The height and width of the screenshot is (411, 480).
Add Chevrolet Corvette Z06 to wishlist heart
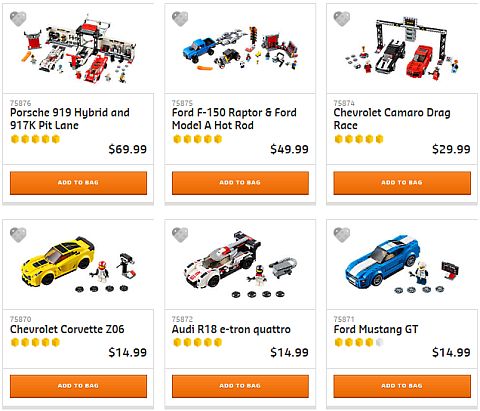point(18,235)
